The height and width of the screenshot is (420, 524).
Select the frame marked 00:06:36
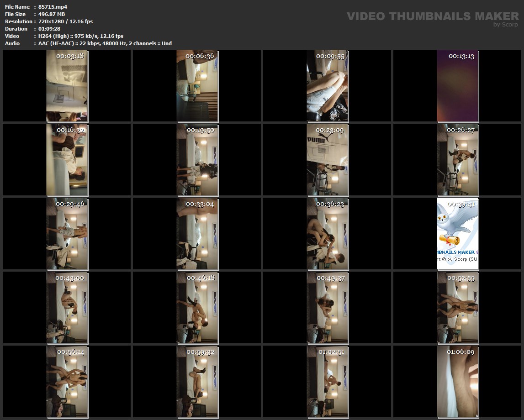coord(197,86)
